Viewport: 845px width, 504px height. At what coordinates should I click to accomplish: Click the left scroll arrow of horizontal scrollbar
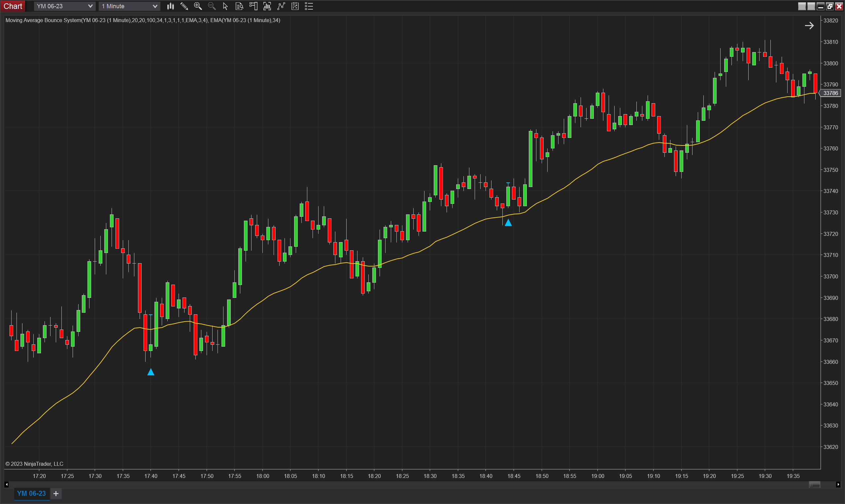(x=7, y=485)
